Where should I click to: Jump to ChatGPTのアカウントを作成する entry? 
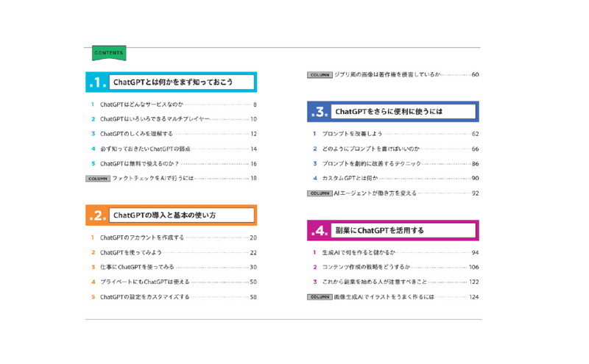[x=142, y=238]
